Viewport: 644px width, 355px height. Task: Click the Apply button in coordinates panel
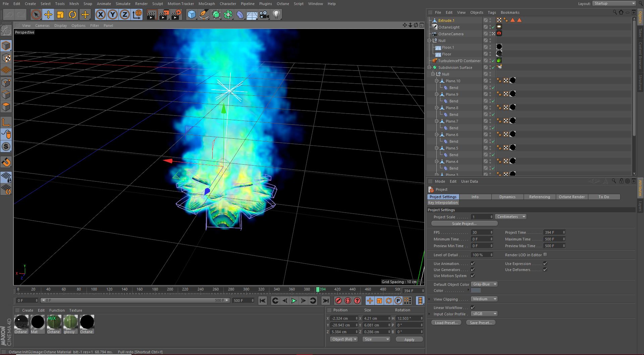(409, 340)
